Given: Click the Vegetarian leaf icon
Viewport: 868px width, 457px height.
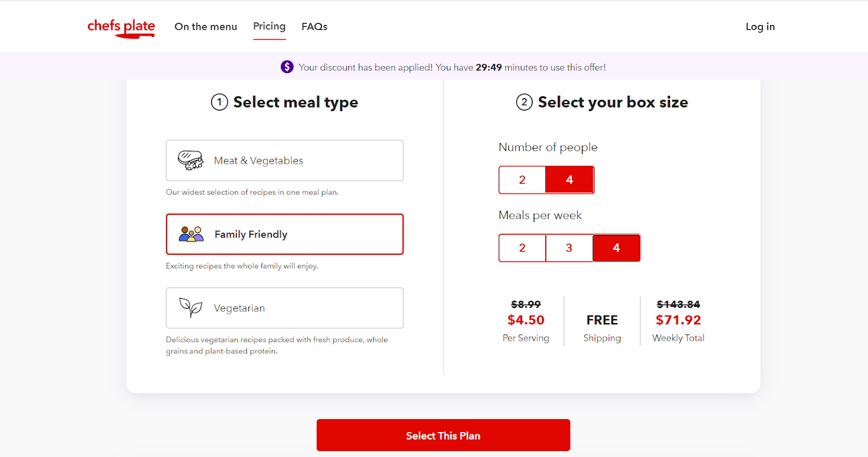Looking at the screenshot, I should click(190, 307).
